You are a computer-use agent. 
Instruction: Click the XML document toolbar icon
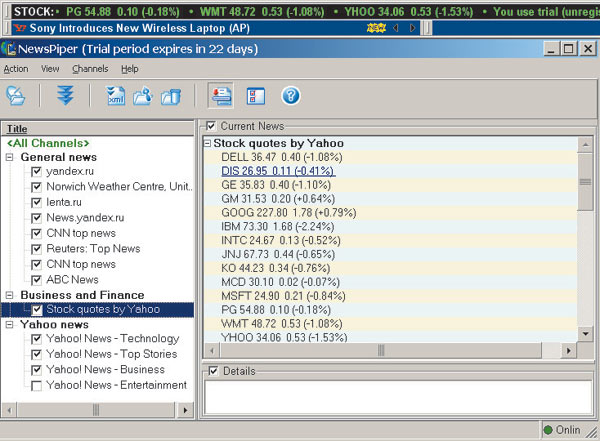pyautogui.click(x=112, y=96)
